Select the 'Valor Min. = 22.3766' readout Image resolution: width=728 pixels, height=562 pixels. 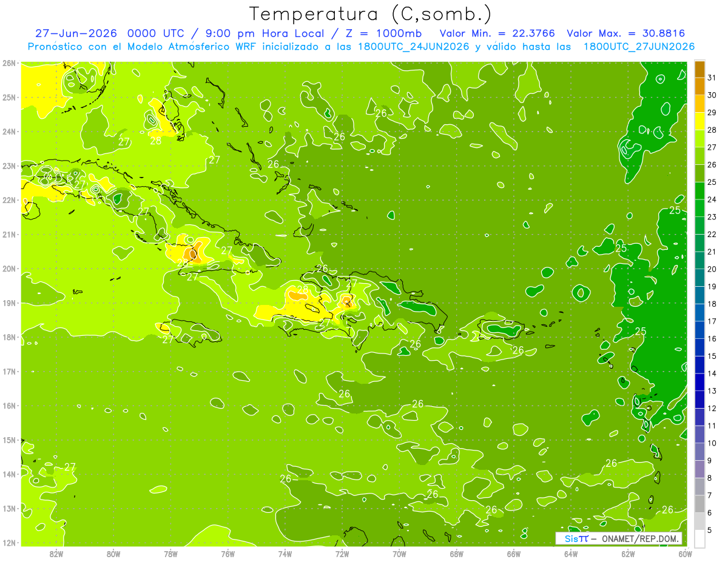(x=497, y=33)
